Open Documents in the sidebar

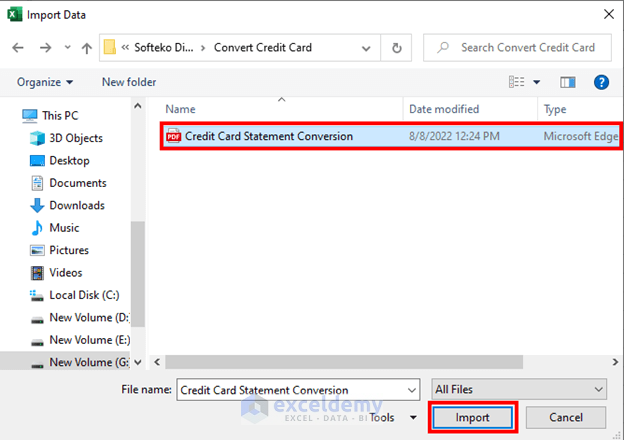click(x=68, y=183)
